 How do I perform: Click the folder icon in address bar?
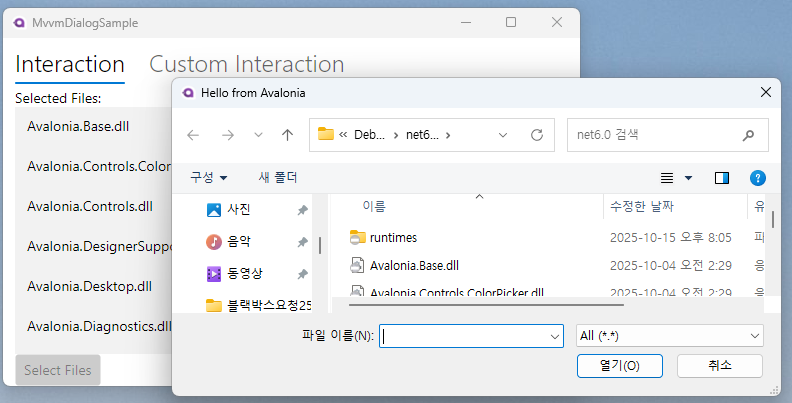tap(326, 134)
